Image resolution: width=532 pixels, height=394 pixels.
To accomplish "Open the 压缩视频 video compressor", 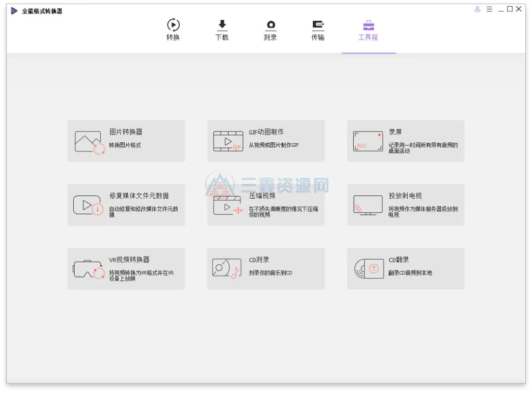I will 265,205.
